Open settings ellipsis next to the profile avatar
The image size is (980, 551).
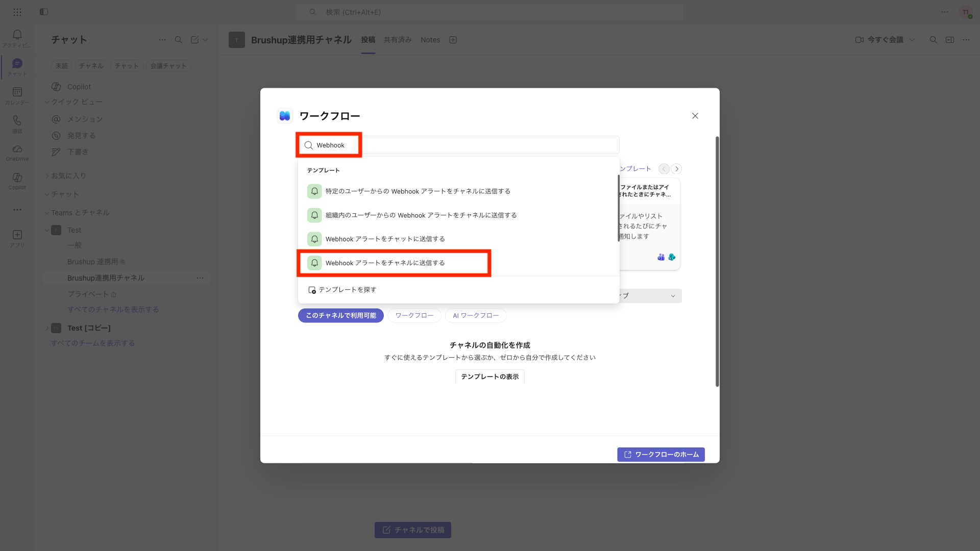click(945, 12)
